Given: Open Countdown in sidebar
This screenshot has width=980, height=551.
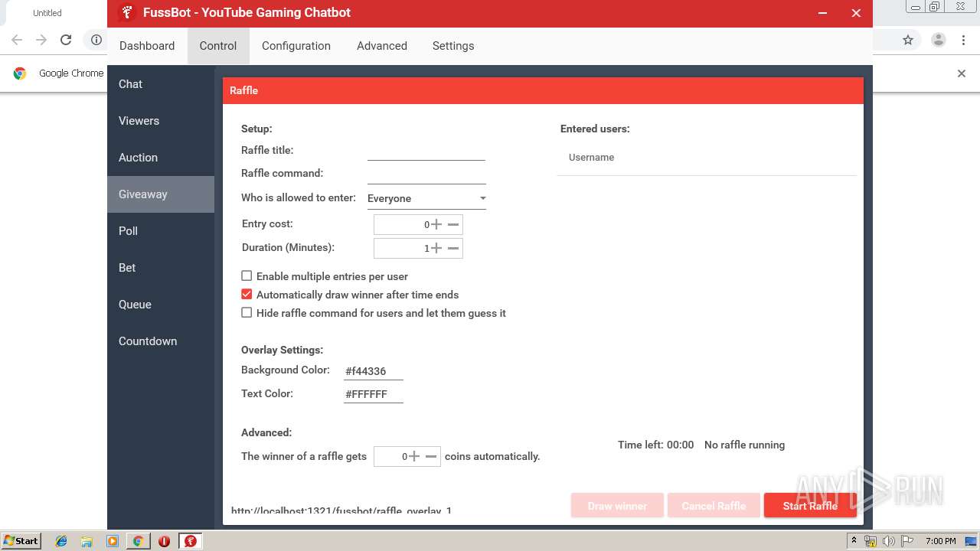Looking at the screenshot, I should tap(161, 341).
